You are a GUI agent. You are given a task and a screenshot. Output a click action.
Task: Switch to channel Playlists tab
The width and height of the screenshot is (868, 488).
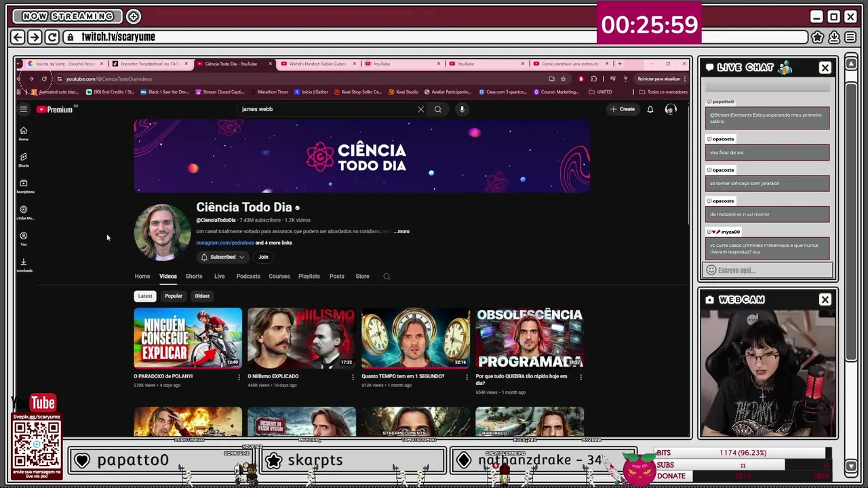coord(309,277)
